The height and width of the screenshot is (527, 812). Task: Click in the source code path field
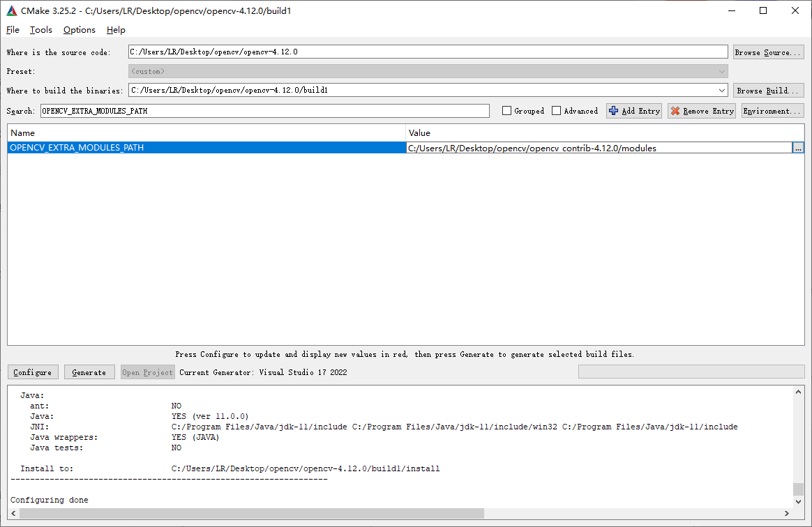tap(428, 52)
